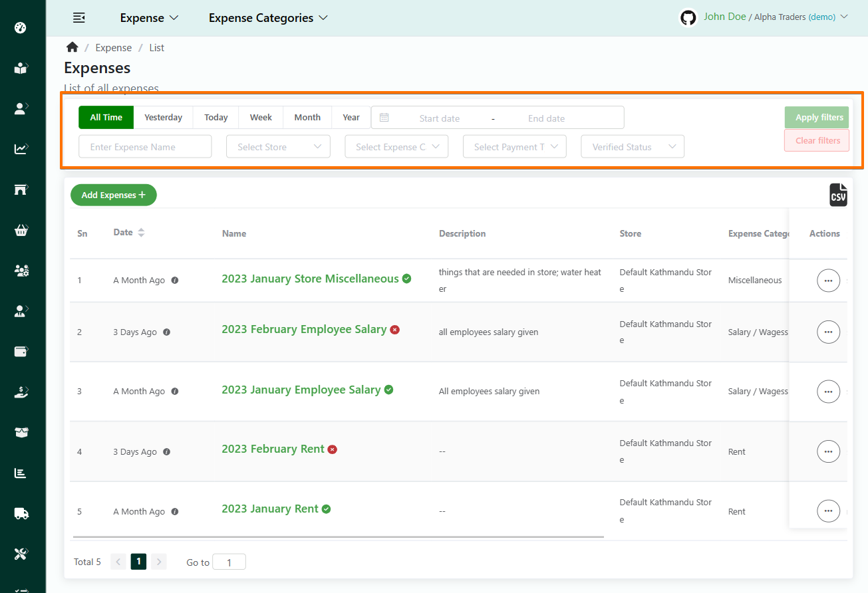Select the Yesterday filter tab

[164, 118]
